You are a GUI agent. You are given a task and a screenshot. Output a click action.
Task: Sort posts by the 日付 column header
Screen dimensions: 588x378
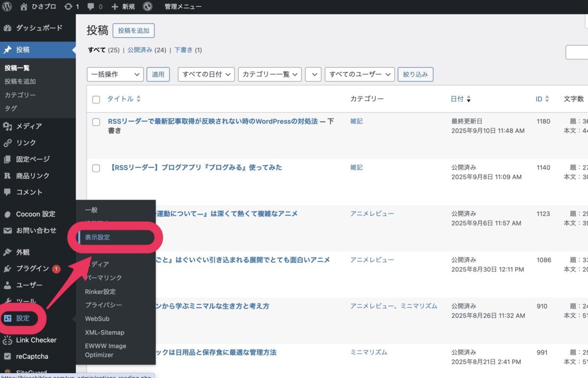(457, 99)
